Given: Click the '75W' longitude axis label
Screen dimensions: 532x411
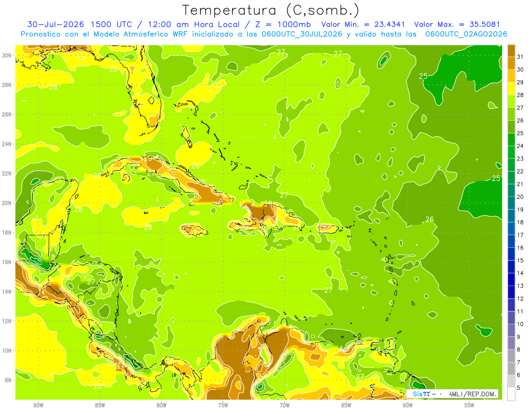Looking at the screenshot, I should pyautogui.click(x=223, y=405).
